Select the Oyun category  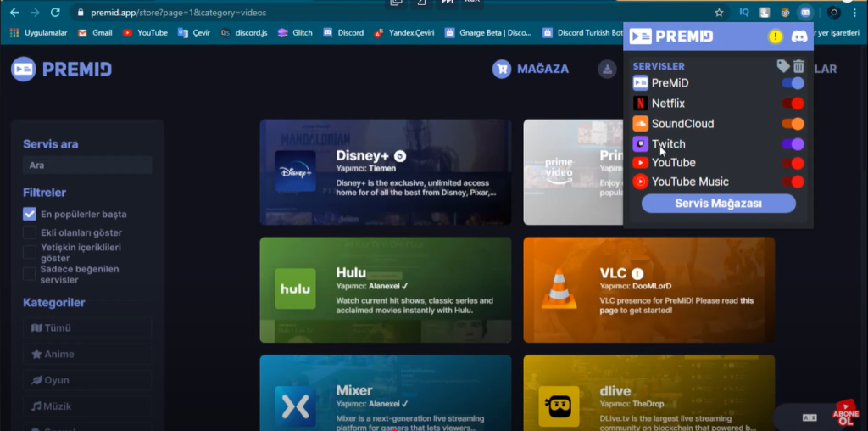(x=87, y=380)
